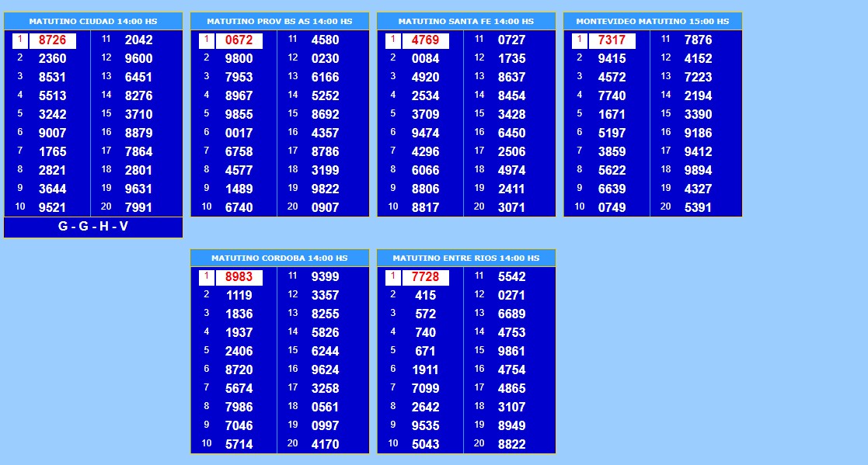Click number 8822 in the Entre Rios table
The width and height of the screenshot is (868, 465).
click(511, 445)
